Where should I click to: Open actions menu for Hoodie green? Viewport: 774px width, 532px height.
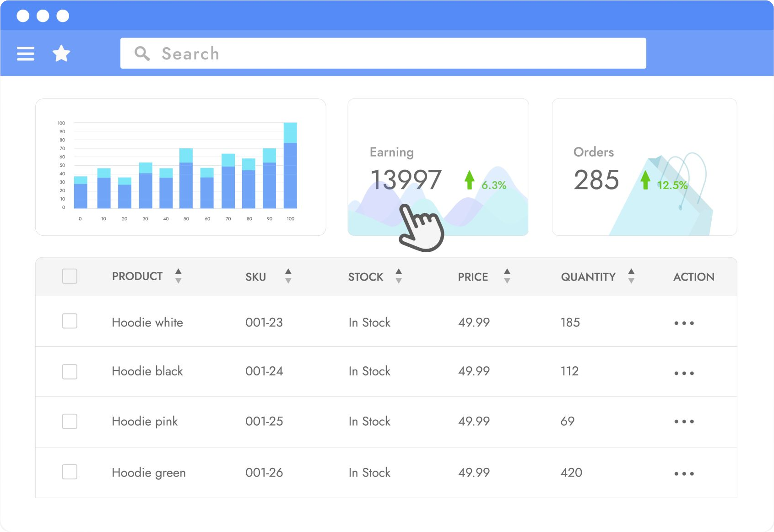[684, 473]
